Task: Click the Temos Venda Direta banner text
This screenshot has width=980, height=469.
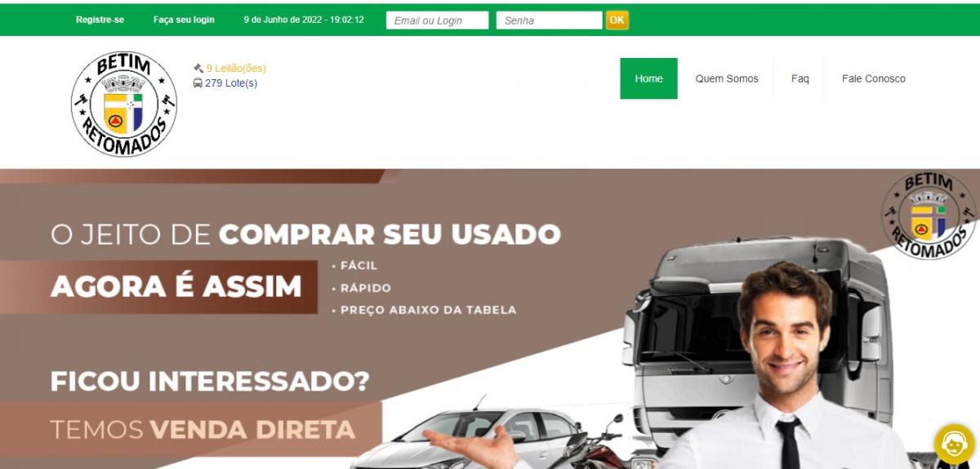Action: [x=203, y=429]
